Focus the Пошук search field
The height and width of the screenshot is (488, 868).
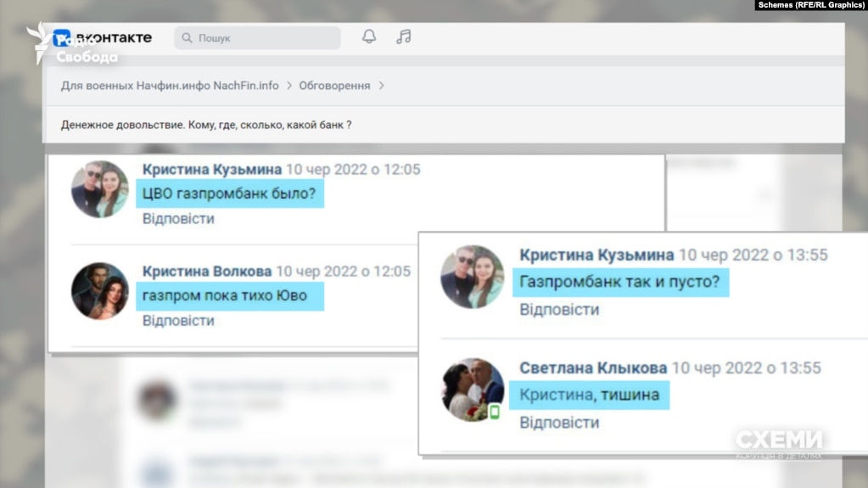pos(257,37)
